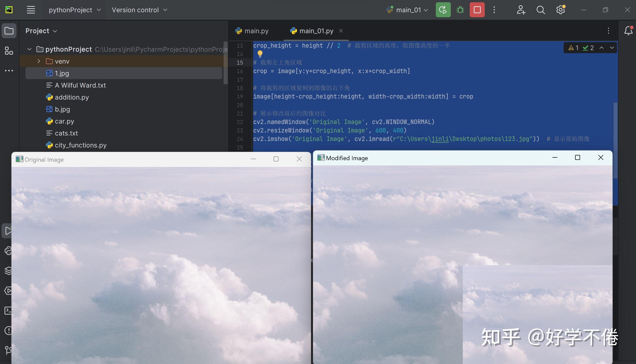Toggle the Project tool window folder icon

click(x=9, y=31)
